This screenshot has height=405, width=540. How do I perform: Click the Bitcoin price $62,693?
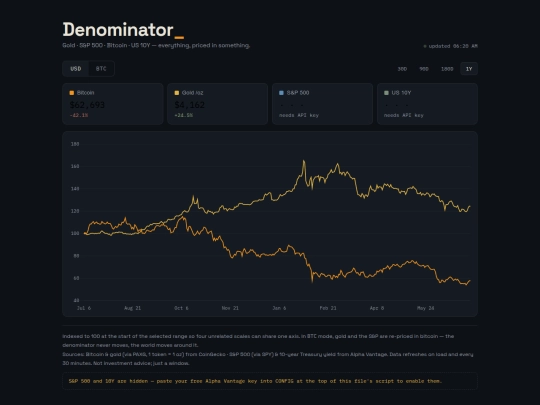click(87, 105)
